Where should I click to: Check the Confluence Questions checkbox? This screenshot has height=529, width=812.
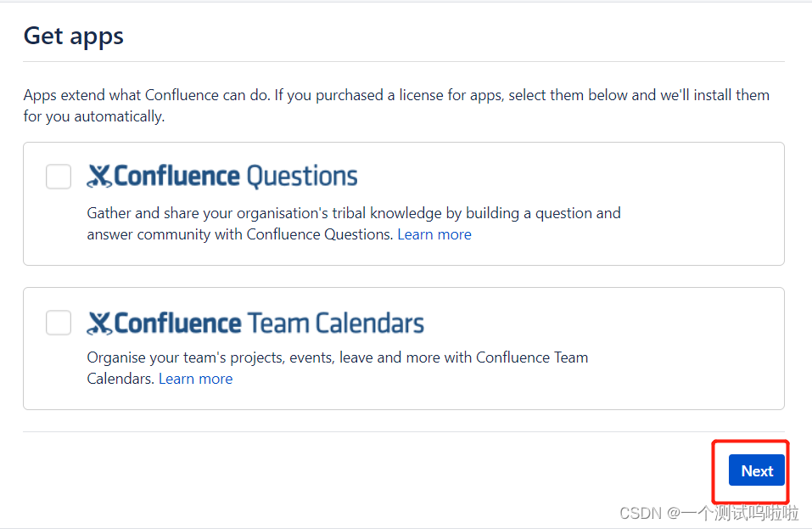coord(59,177)
